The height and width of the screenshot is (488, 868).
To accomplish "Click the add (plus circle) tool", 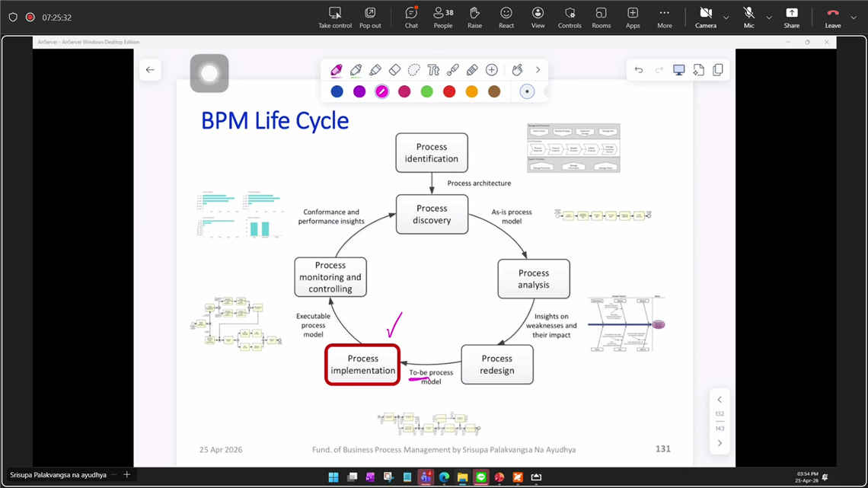I will 492,70.
